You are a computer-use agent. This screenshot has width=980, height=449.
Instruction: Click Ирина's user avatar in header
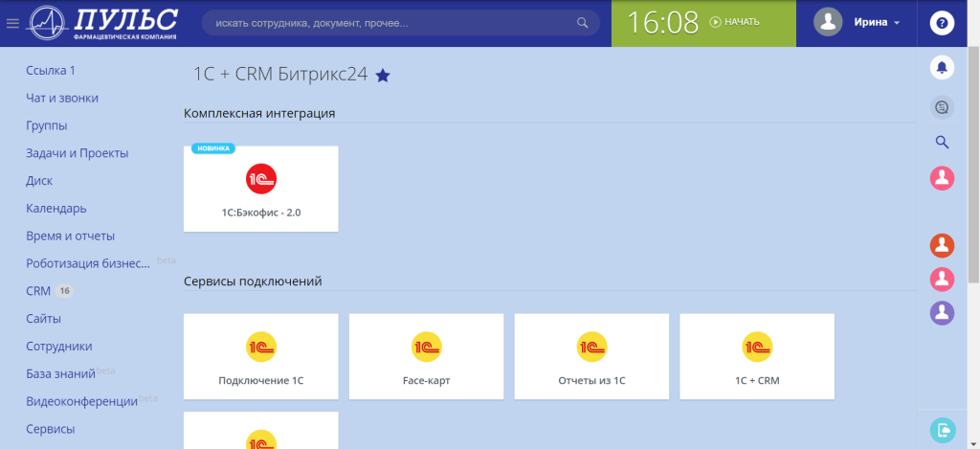[828, 22]
